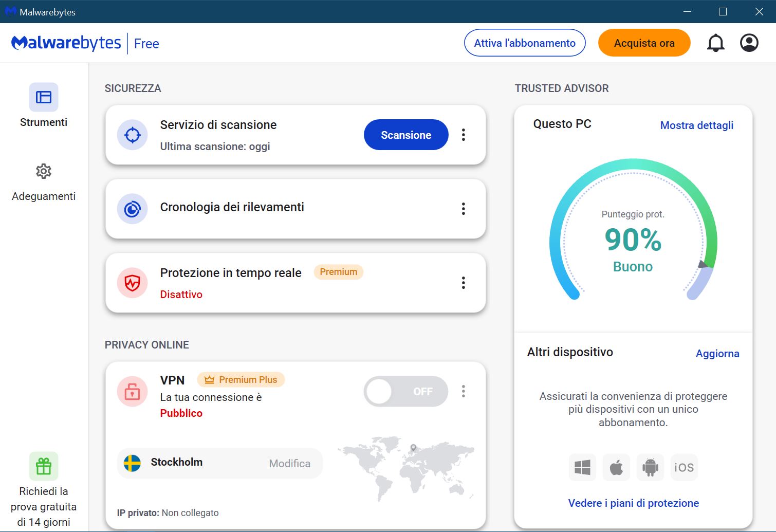The height and width of the screenshot is (532, 776).
Task: Toggle the VPN OFF switch
Action: coord(406,392)
